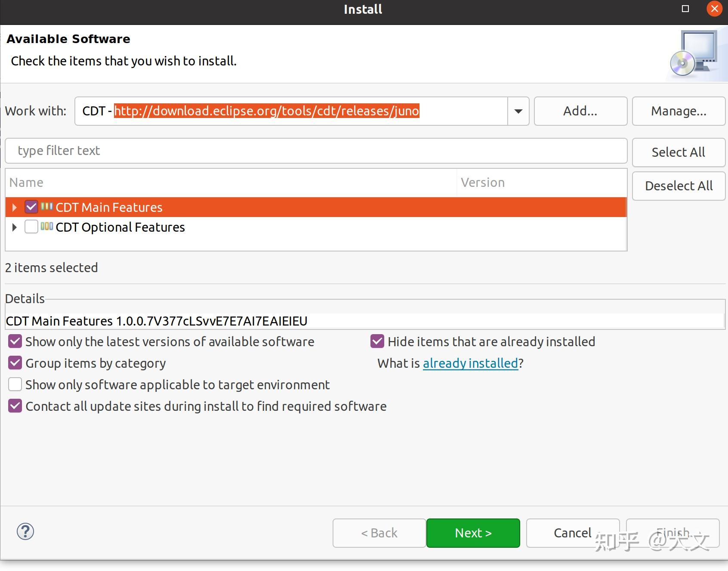Click the type filter text field
Viewport: 728px width, 571px height.
(316, 151)
